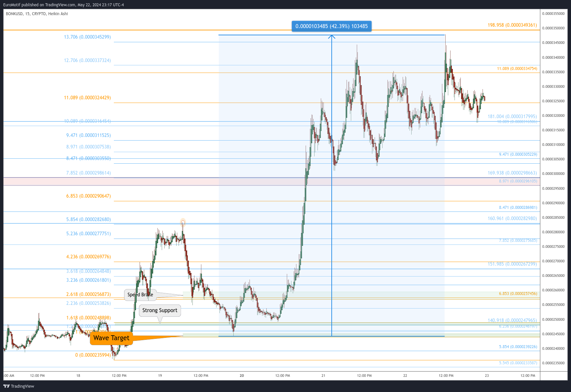Click Fib label 3.236 (0.0000261801)
This screenshot has width=571, height=392.
coord(88,280)
